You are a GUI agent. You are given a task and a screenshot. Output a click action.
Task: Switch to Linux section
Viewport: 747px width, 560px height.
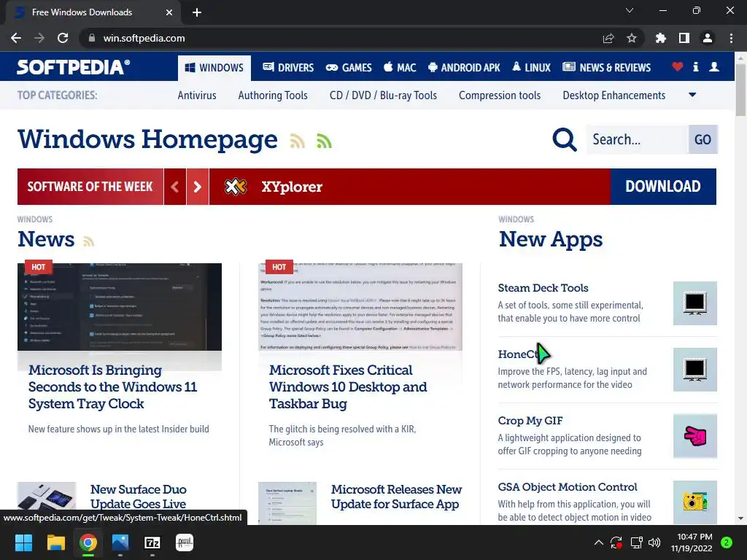pyautogui.click(x=531, y=68)
